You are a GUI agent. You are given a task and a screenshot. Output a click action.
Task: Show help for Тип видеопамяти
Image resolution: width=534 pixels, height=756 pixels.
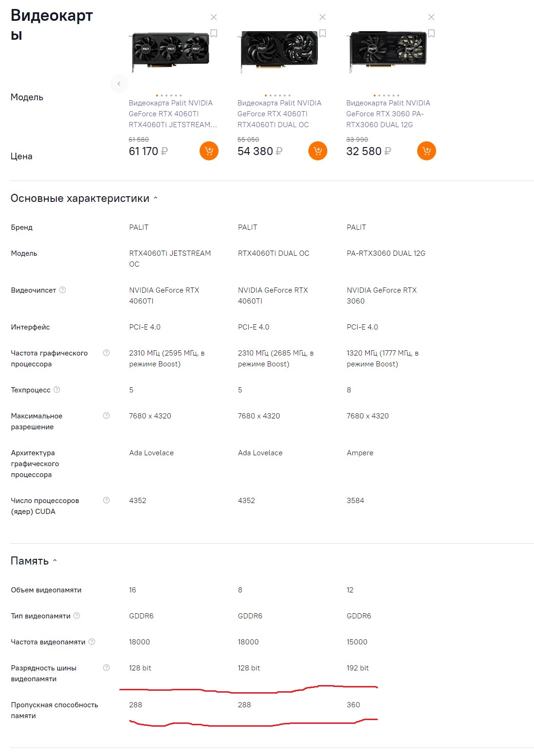pos(77,616)
